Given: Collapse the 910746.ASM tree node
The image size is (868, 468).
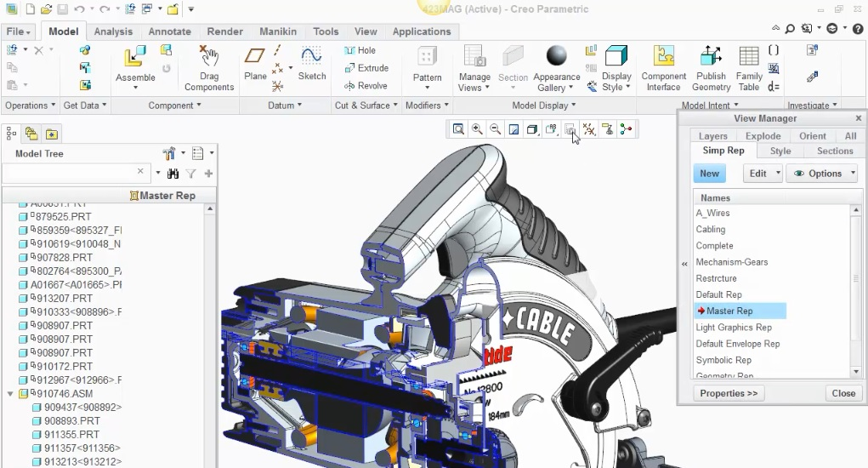Looking at the screenshot, I should [x=10, y=394].
